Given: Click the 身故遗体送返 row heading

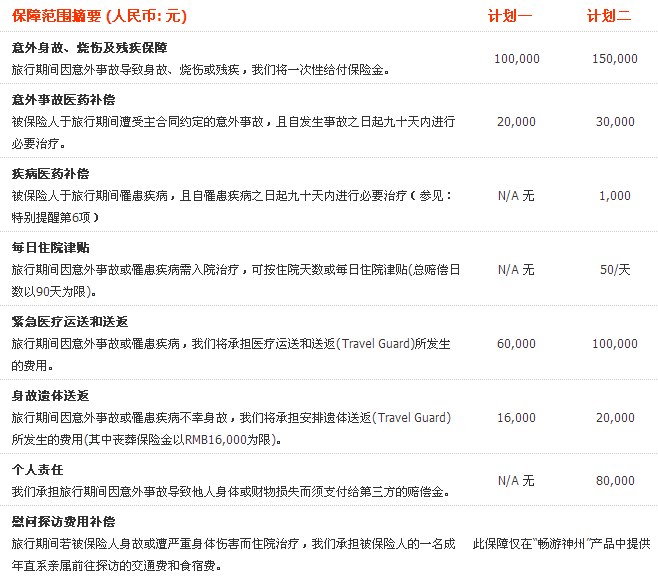Looking at the screenshot, I should [50, 396].
